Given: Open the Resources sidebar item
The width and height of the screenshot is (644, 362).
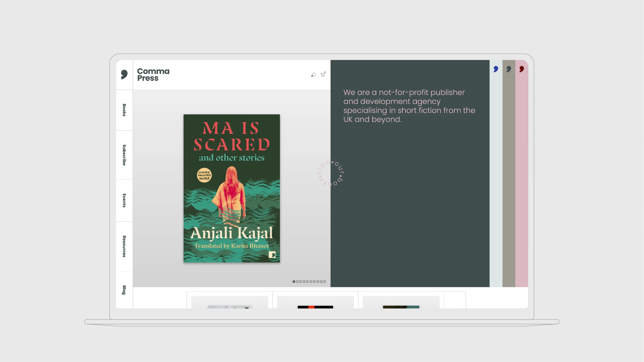Looking at the screenshot, I should click(x=124, y=246).
